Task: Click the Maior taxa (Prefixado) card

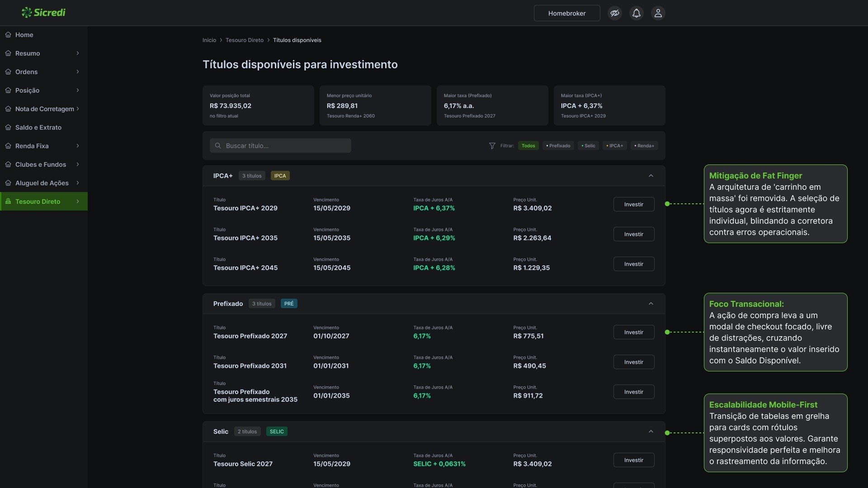Action: click(x=492, y=105)
